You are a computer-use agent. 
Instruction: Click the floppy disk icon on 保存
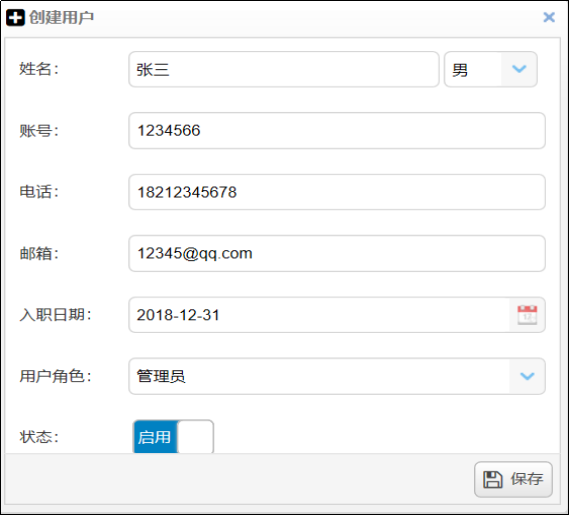click(493, 479)
